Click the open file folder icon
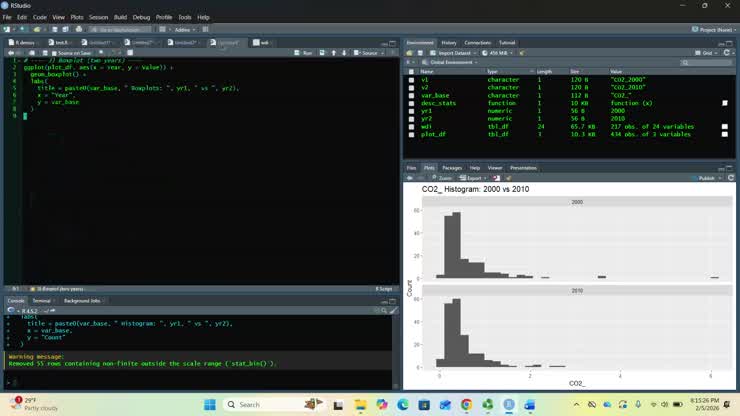Image resolution: width=740 pixels, height=416 pixels. [37, 29]
